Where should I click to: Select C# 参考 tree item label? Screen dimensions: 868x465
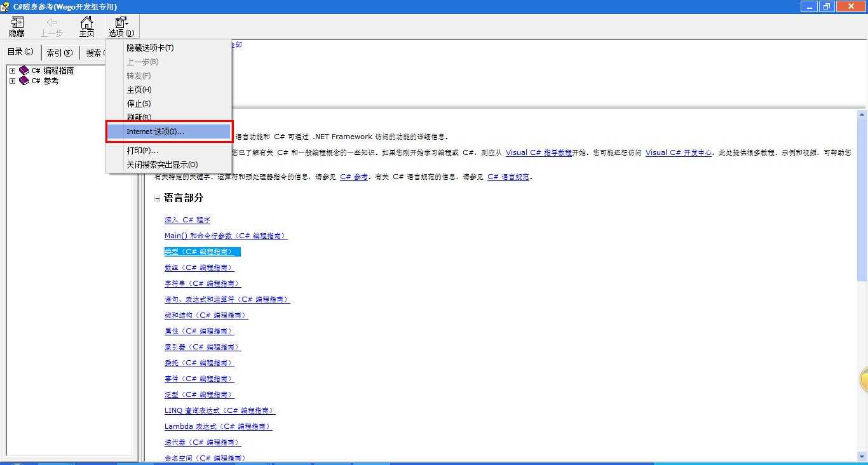[x=45, y=81]
